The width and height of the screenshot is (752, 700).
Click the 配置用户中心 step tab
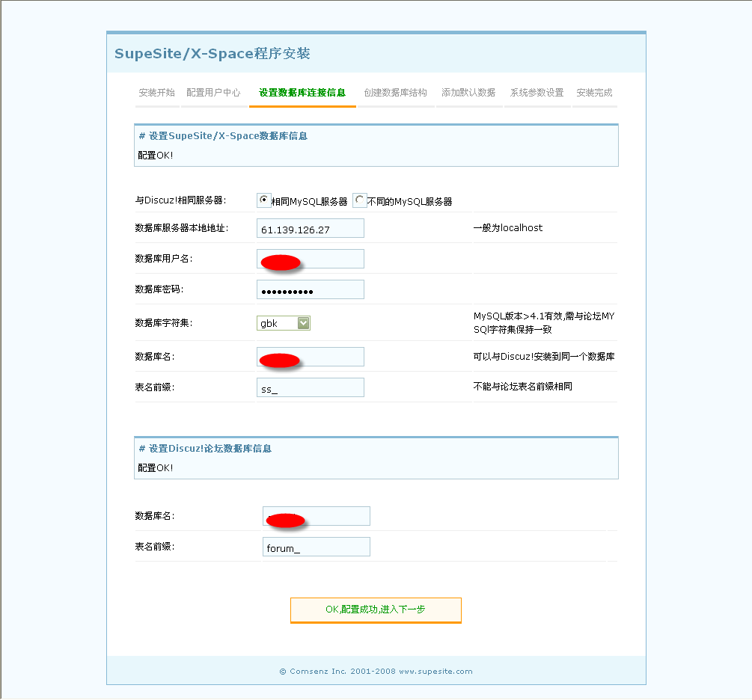pyautogui.click(x=213, y=93)
